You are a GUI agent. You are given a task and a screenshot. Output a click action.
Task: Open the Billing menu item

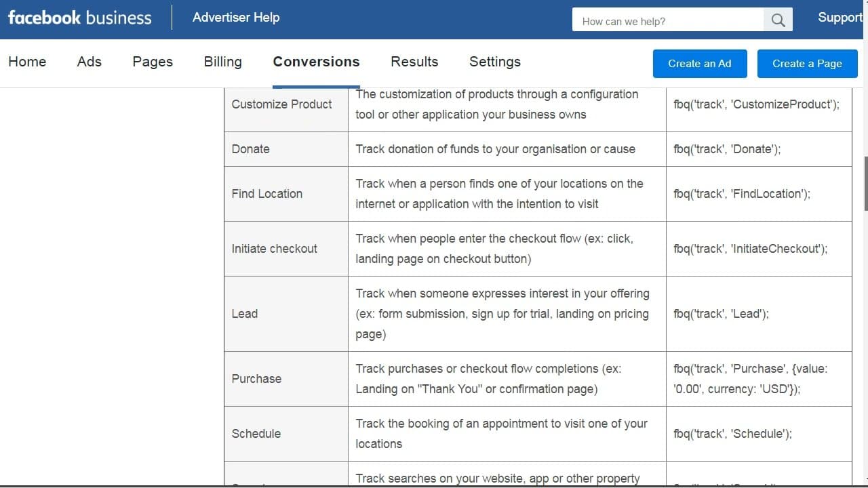pos(223,62)
